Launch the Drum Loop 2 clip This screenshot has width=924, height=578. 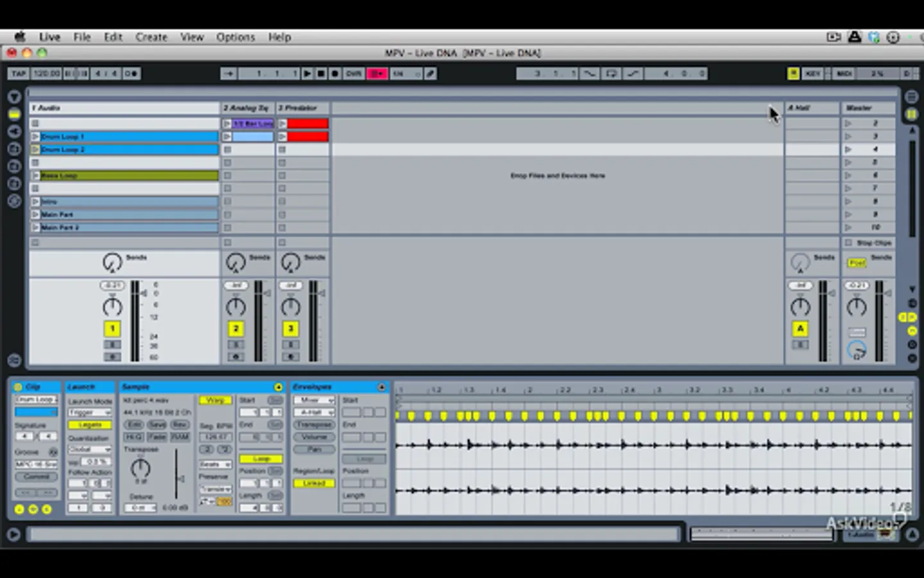35,150
